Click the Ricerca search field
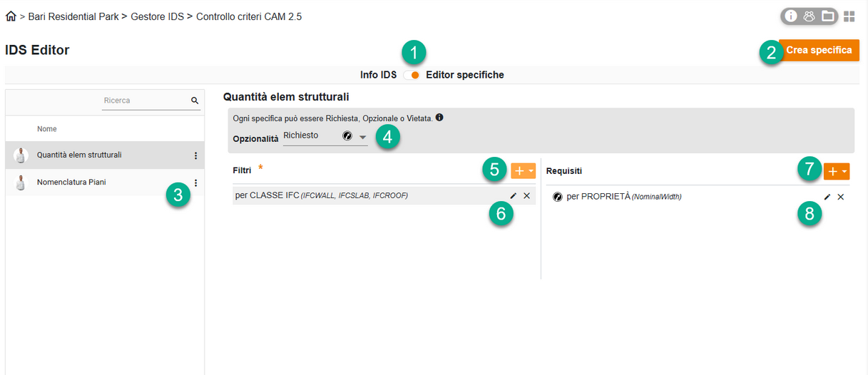This screenshot has height=375, width=868. tap(145, 101)
